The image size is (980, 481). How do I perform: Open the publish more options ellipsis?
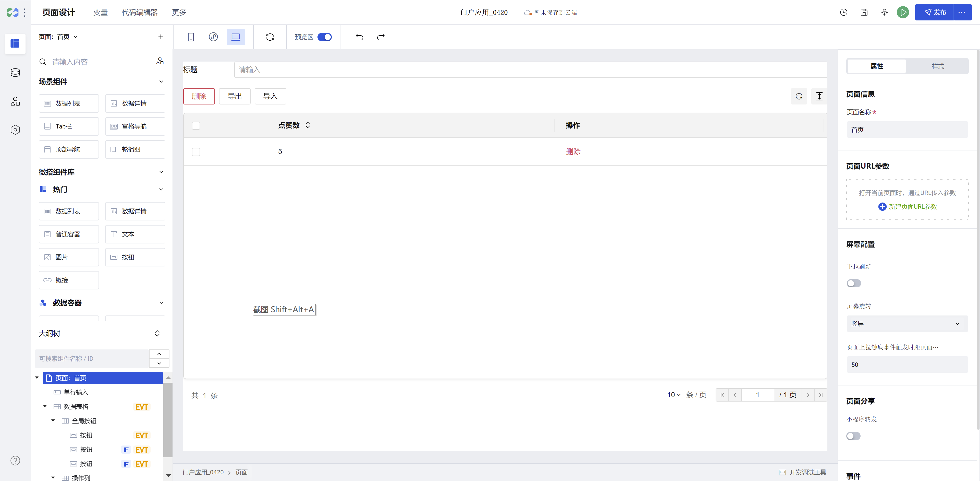962,13
